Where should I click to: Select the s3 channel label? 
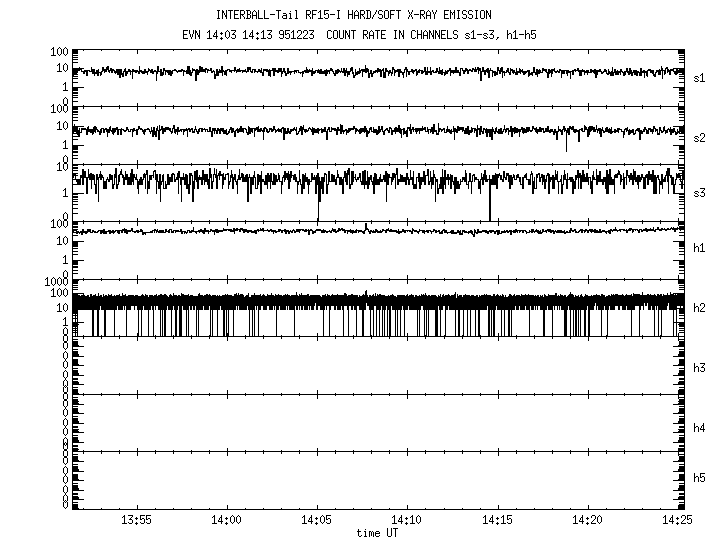pos(700,191)
